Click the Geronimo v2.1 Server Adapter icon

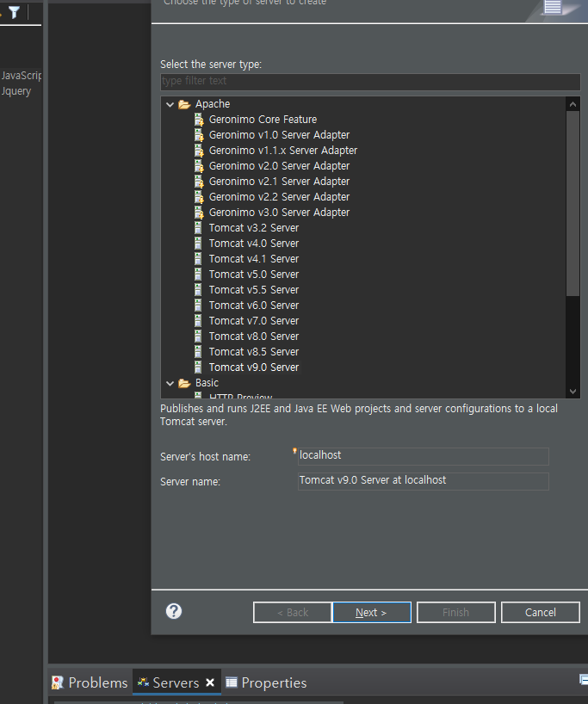[x=199, y=182]
